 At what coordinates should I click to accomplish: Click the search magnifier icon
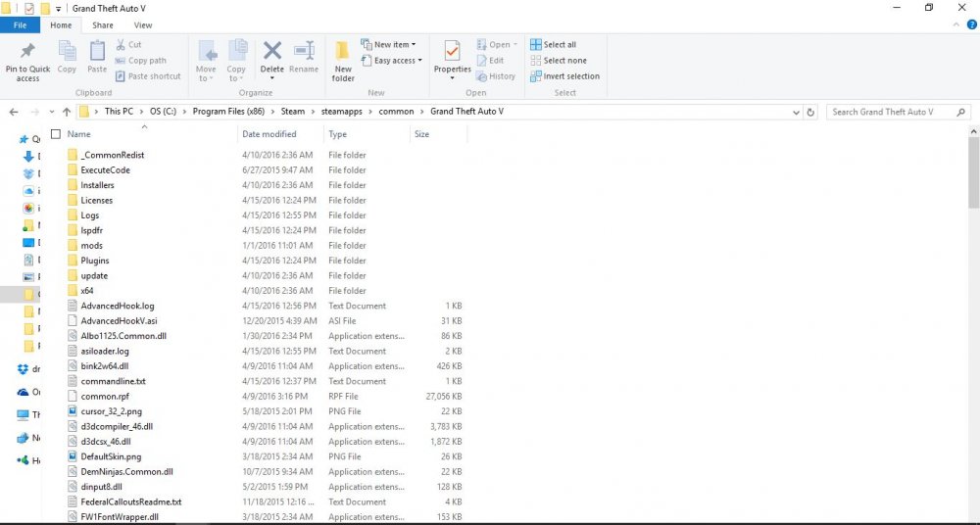click(x=960, y=112)
